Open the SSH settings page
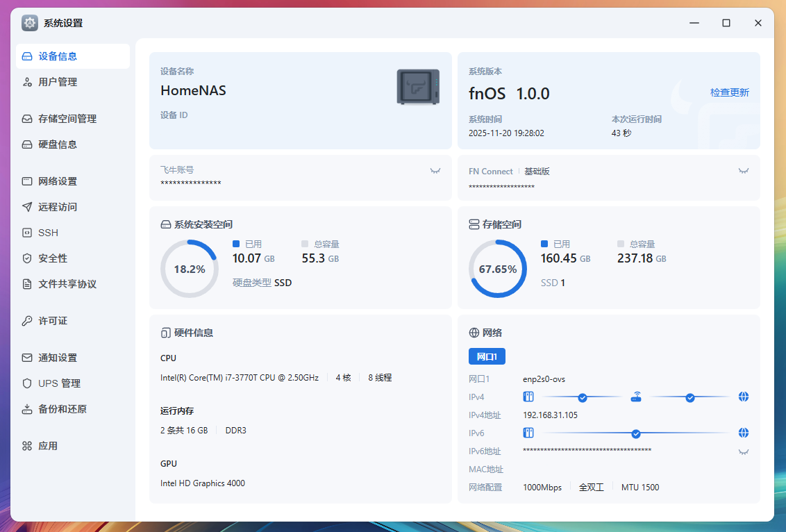This screenshot has height=532, width=786. pyautogui.click(x=49, y=233)
